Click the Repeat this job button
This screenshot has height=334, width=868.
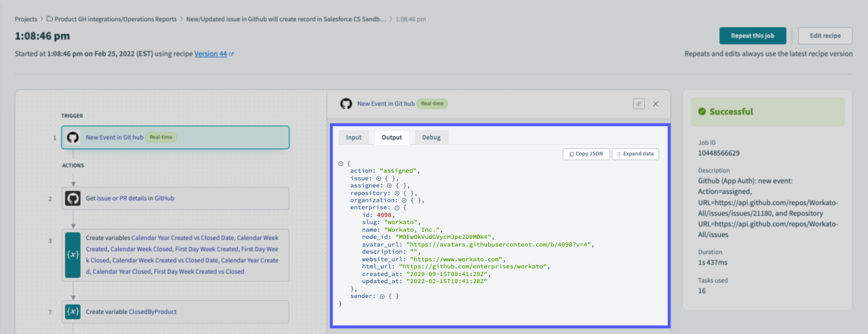pyautogui.click(x=752, y=35)
